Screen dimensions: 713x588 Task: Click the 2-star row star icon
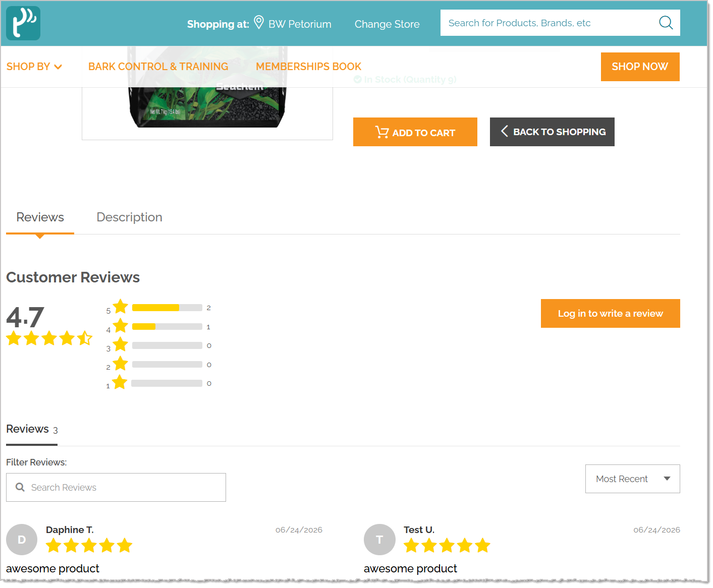[121, 363]
